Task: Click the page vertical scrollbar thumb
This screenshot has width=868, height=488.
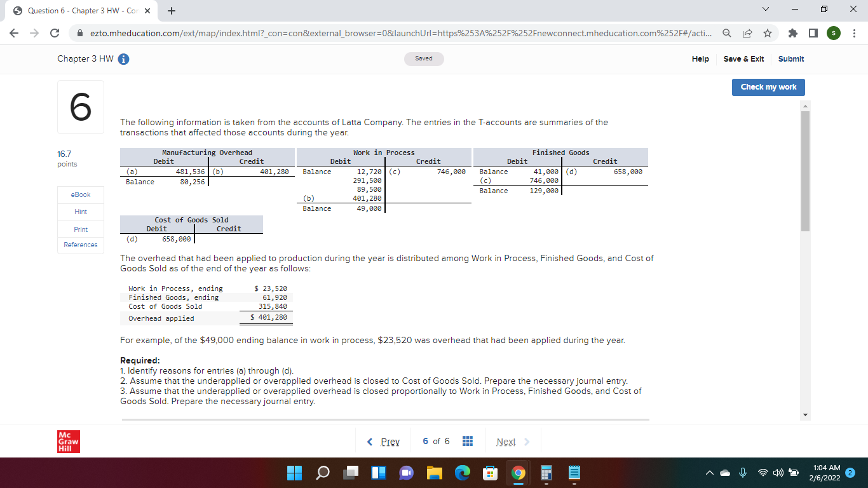Action: pos(806,172)
